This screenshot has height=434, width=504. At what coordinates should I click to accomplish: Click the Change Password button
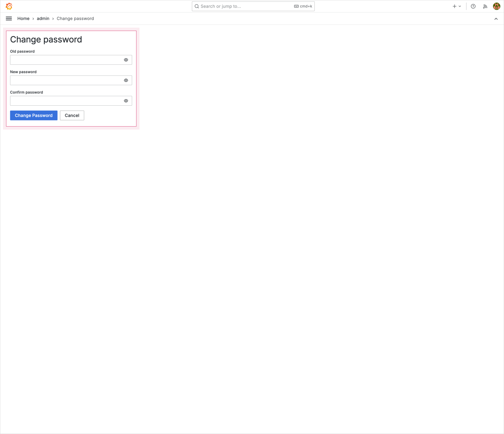click(x=34, y=115)
